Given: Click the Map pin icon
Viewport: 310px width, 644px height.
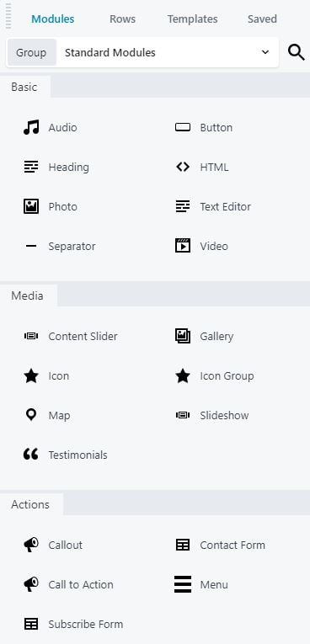Looking at the screenshot, I should (x=31, y=415).
